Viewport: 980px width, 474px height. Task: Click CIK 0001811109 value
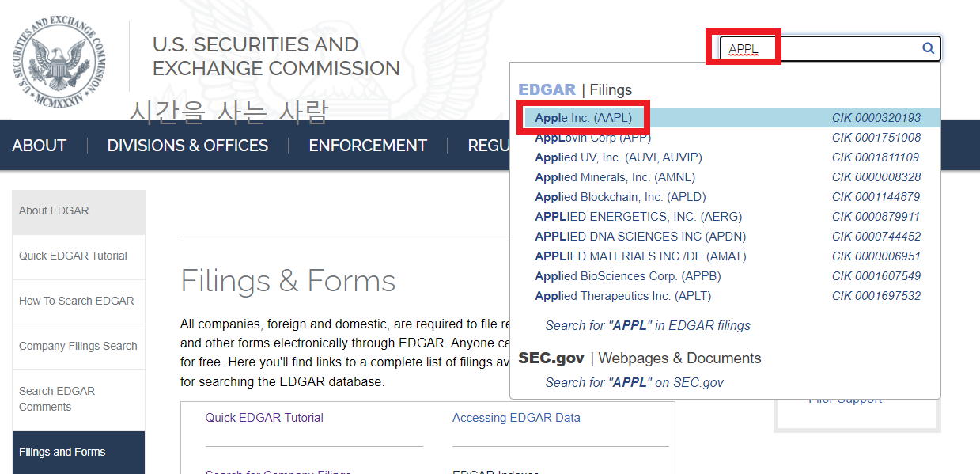tap(876, 157)
